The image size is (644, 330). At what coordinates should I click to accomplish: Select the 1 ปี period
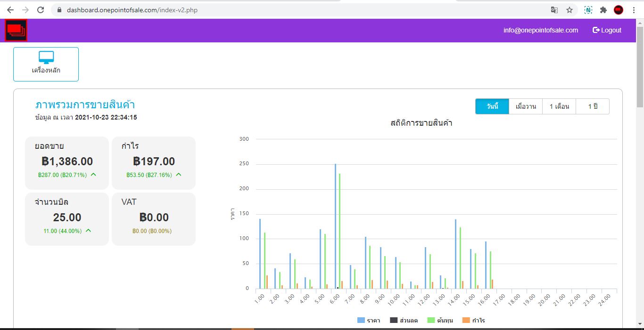[593, 106]
